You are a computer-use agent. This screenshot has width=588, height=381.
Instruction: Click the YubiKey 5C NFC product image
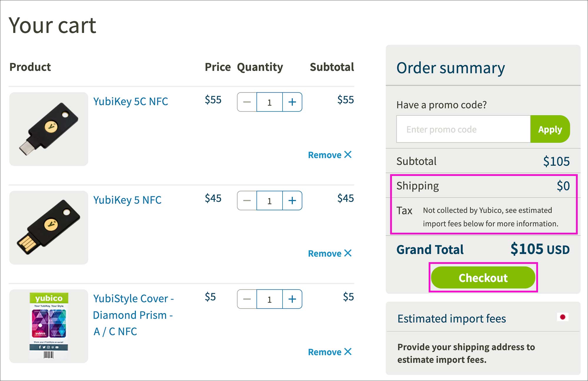click(x=49, y=129)
